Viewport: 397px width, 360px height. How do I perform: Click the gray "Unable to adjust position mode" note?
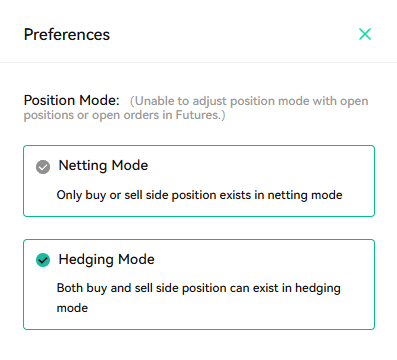point(196,108)
